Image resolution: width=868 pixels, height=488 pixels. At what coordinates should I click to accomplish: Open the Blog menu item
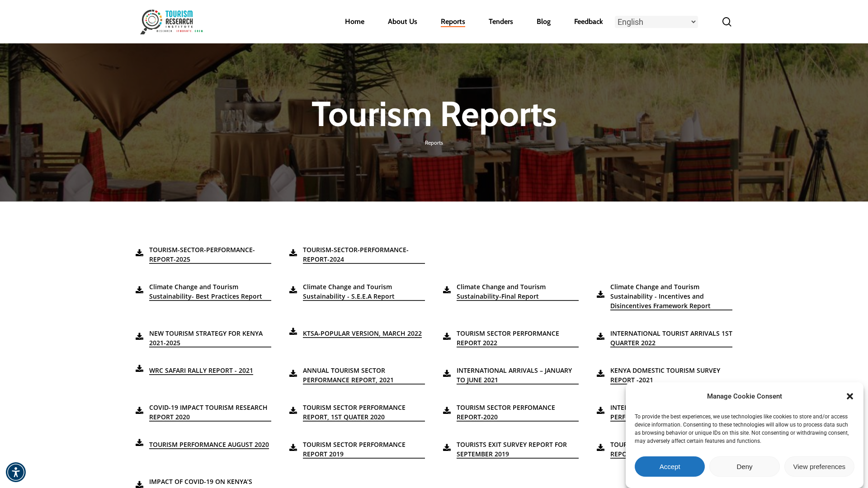click(x=543, y=21)
